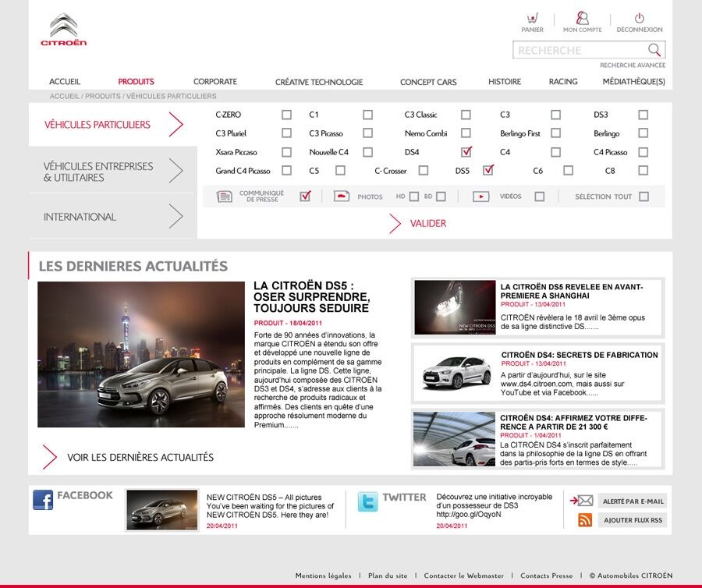
Task: Click the Valider button
Action: click(x=428, y=223)
